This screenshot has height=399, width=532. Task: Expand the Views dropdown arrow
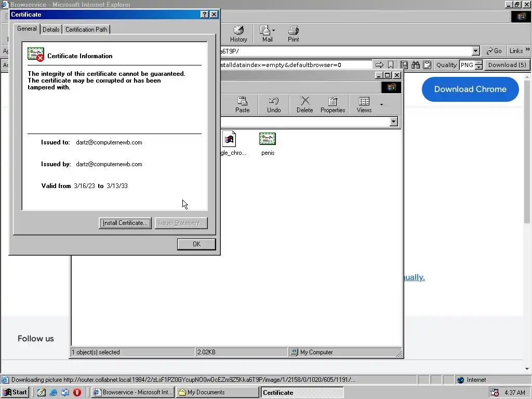[x=382, y=104]
